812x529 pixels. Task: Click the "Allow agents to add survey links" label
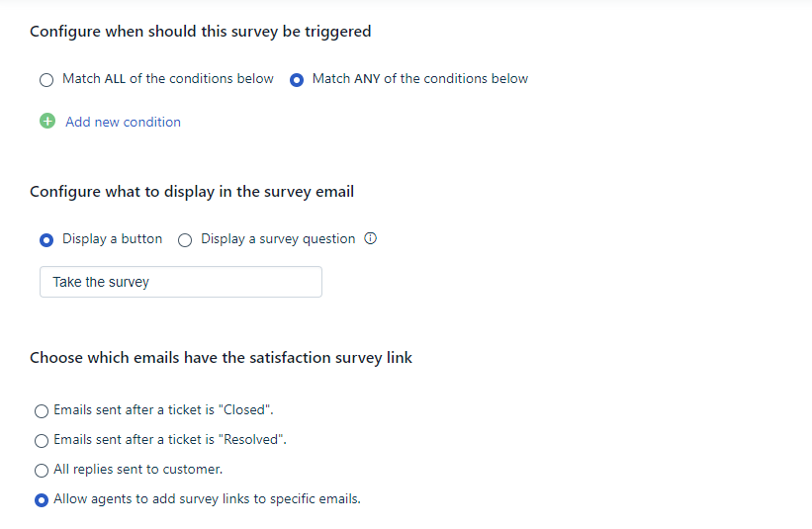click(x=207, y=499)
